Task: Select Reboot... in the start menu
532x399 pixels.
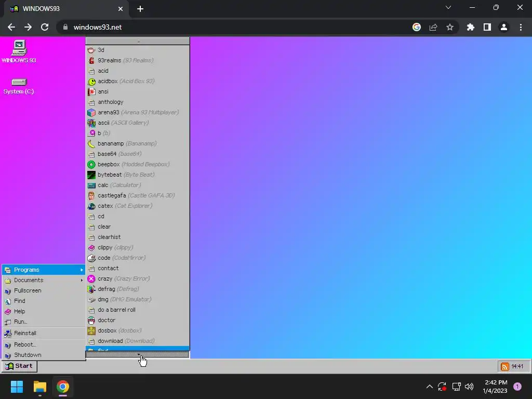Action: tap(44, 345)
